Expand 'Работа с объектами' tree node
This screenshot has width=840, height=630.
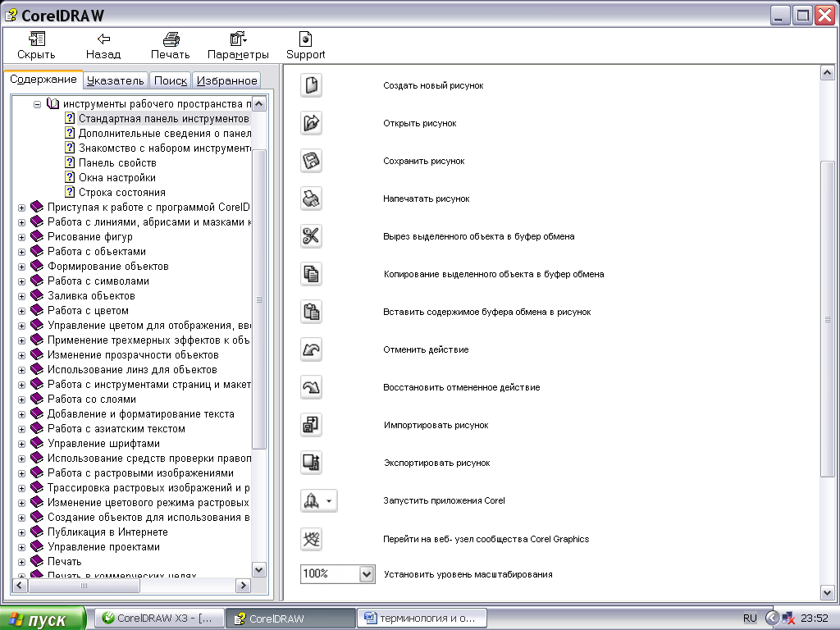[21, 252]
